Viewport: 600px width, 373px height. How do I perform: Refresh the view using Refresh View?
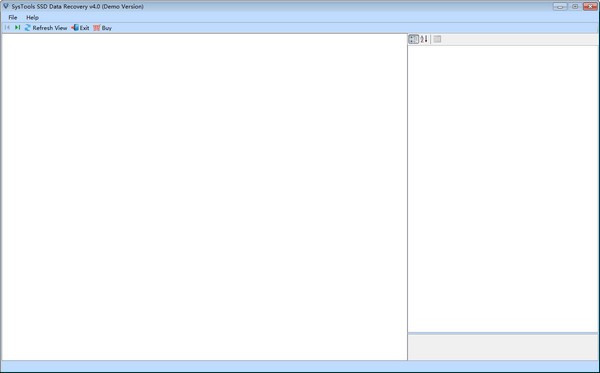click(x=46, y=28)
